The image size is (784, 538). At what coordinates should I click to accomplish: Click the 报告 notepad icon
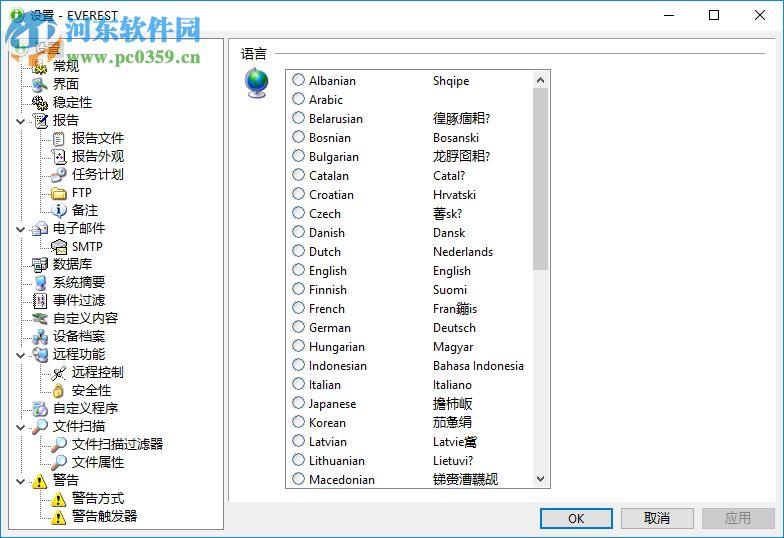[40, 120]
